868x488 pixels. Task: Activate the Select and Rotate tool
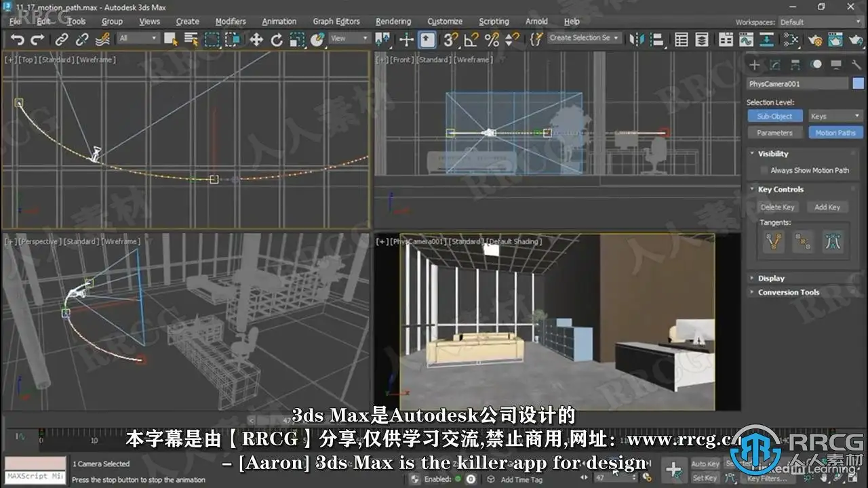click(x=277, y=39)
